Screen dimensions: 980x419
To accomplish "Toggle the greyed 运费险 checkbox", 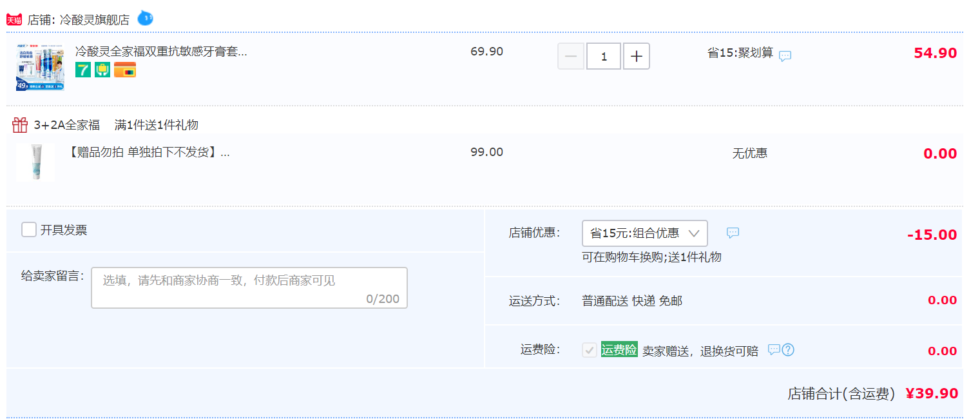I will (589, 350).
